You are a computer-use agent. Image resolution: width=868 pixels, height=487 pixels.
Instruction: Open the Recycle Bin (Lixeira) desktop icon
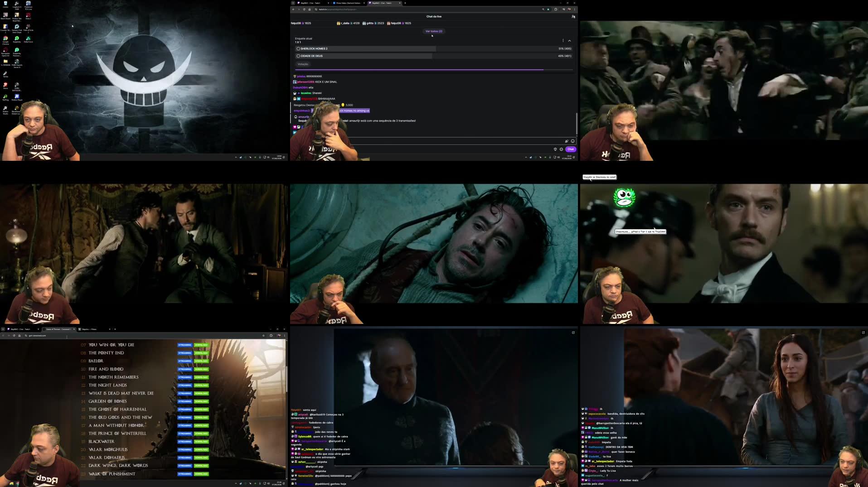pyautogui.click(x=5, y=5)
